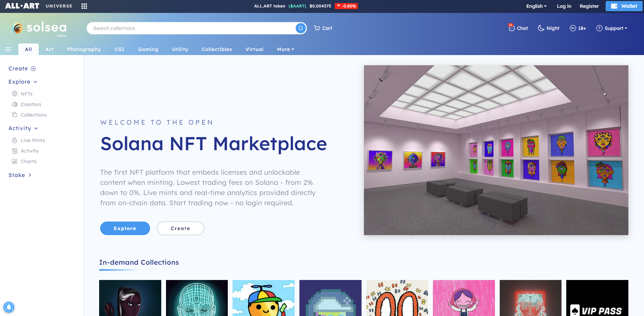Open the search with the magnifier icon
Image resolution: width=644 pixels, height=316 pixels.
pos(300,28)
